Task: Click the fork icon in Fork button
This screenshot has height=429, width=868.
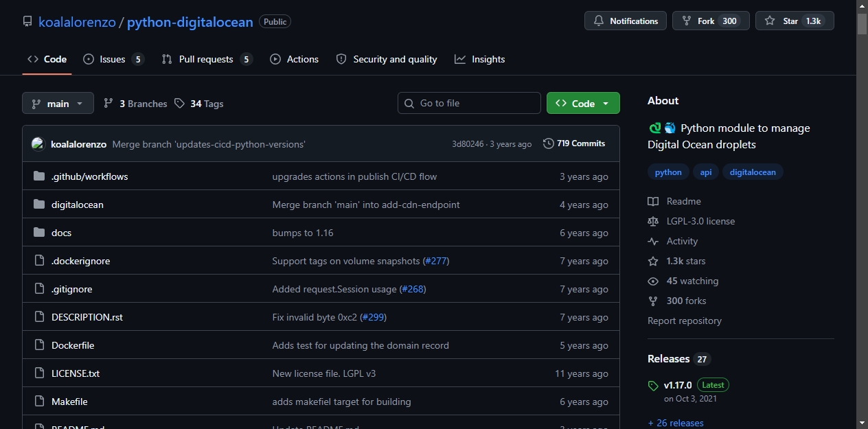Action: click(x=687, y=21)
